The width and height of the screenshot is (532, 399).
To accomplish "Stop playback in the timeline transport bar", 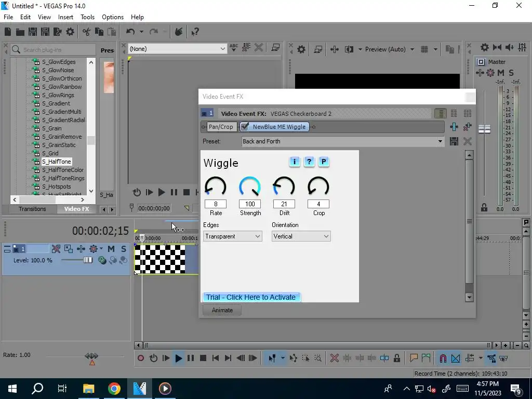I will coord(203,358).
